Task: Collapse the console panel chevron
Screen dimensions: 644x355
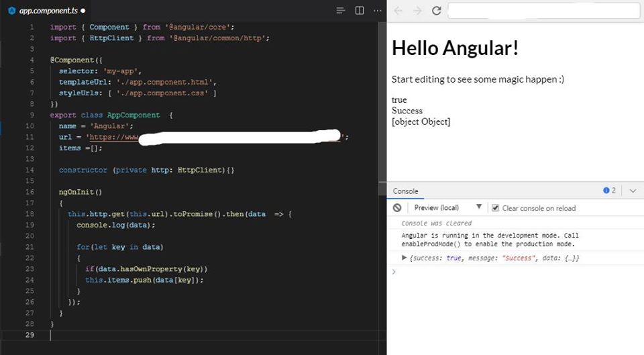Action: 633,191
